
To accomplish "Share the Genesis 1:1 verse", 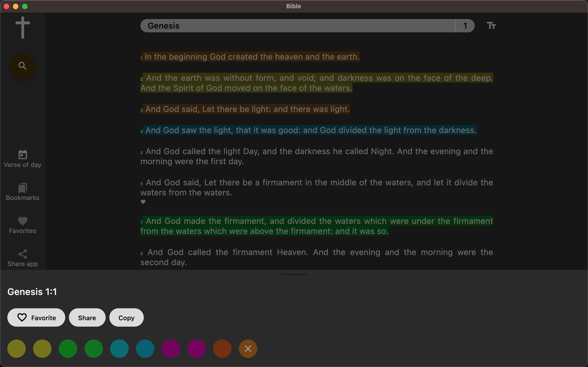I will (87, 317).
